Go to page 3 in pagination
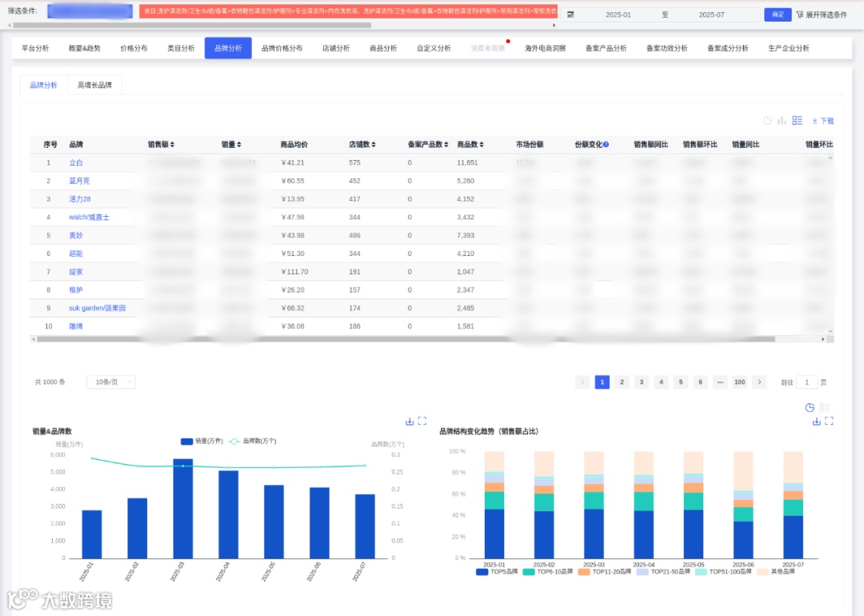Screen dimensions: 864x616 click(x=642, y=382)
